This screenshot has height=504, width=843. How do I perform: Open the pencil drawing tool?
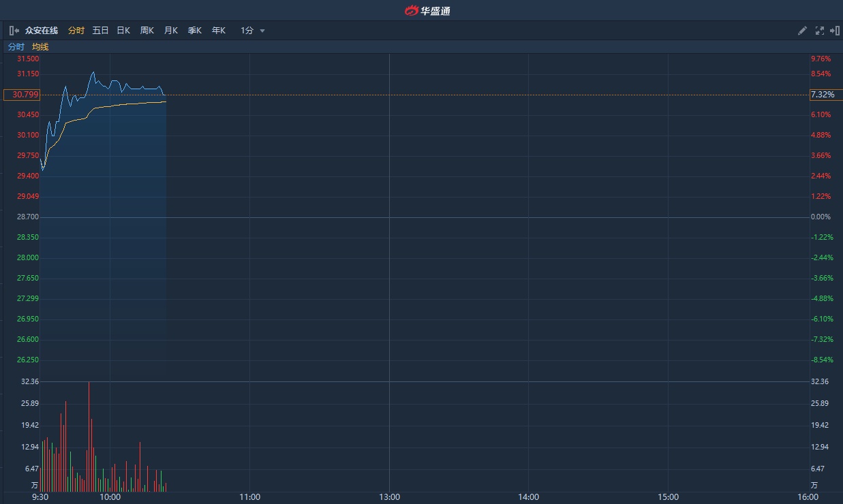(802, 31)
